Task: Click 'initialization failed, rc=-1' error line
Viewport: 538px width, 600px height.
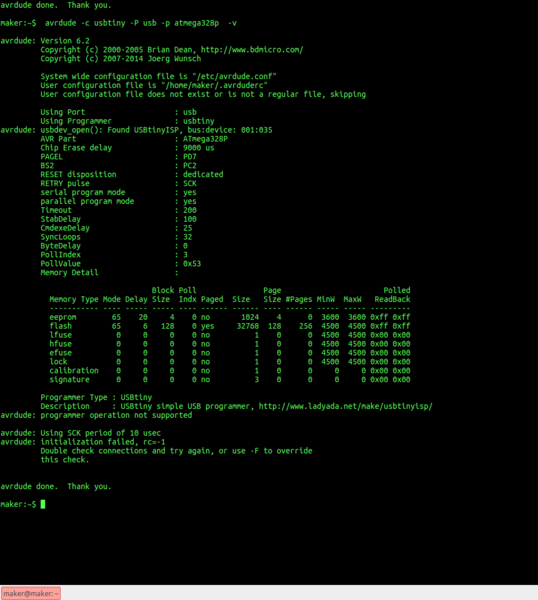Action: coord(103,442)
